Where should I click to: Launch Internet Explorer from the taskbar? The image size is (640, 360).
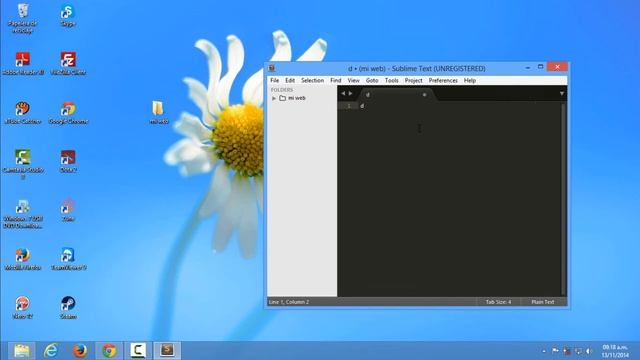(x=51, y=351)
